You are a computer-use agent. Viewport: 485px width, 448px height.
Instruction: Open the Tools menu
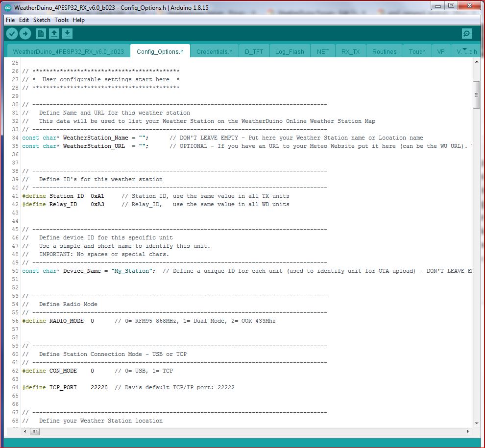click(x=61, y=20)
